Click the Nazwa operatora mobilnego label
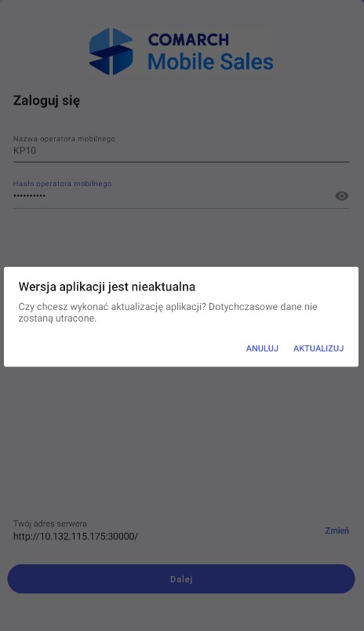 (64, 139)
